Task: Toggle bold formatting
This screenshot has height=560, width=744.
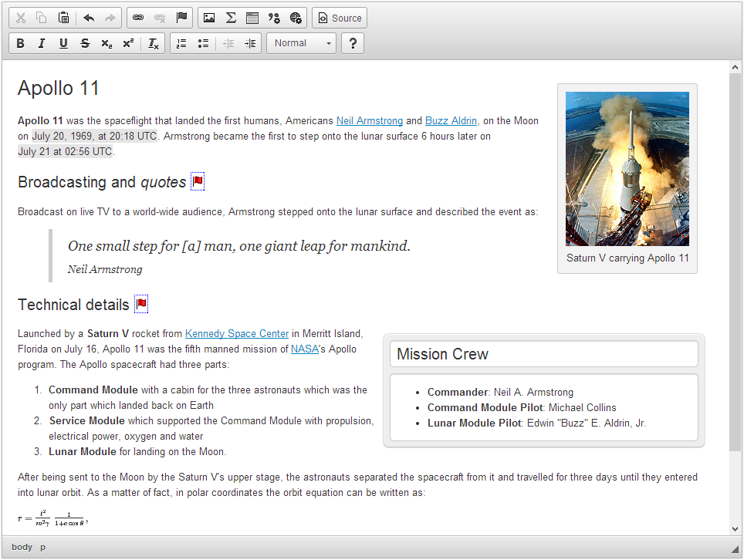Action: click(20, 43)
